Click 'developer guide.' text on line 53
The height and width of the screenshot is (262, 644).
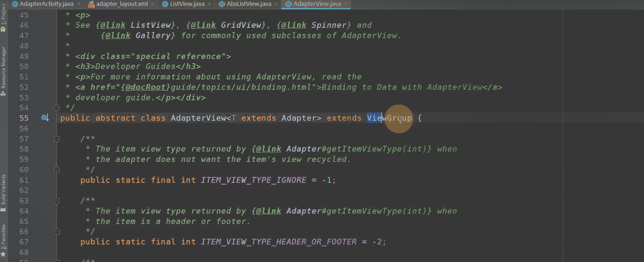coord(115,98)
